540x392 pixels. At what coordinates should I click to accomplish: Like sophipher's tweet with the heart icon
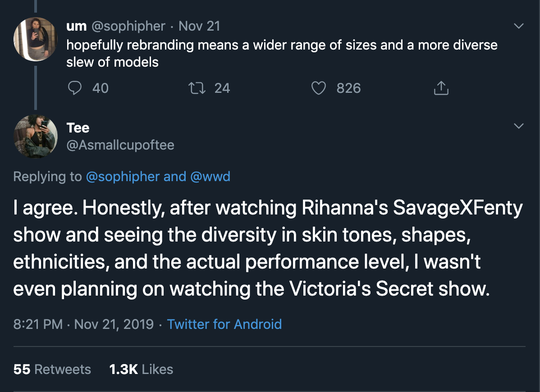[x=319, y=88]
